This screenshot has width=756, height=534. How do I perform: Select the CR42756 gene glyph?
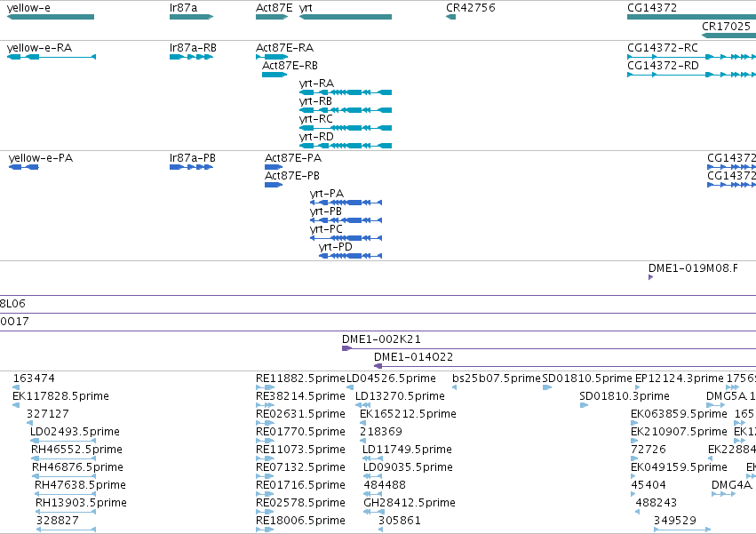[450, 17]
